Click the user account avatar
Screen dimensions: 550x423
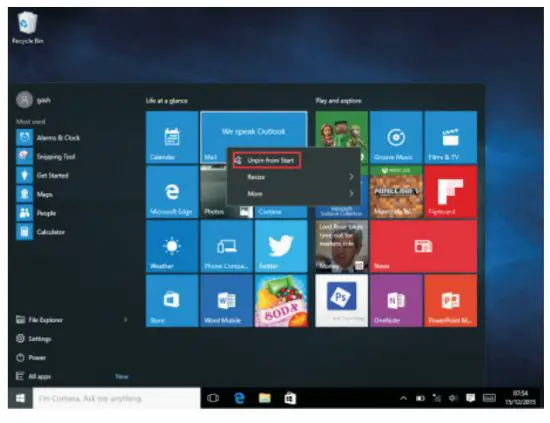(24, 100)
